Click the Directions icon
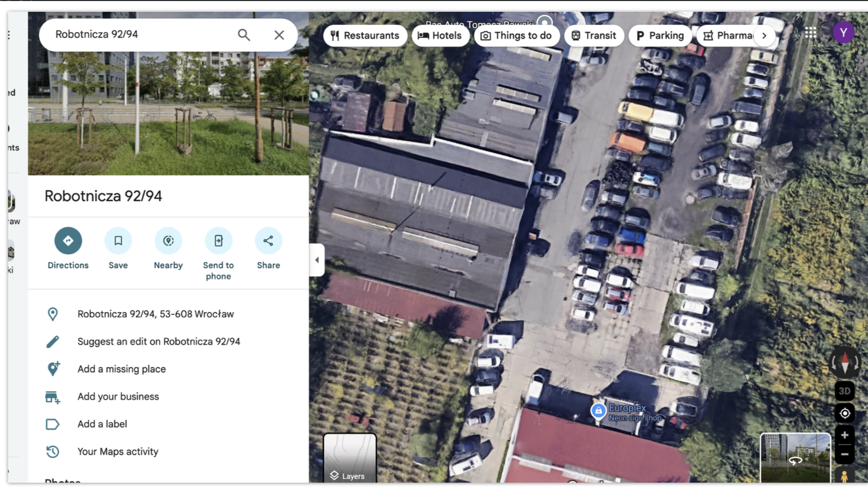Image resolution: width=868 pixels, height=488 pixels. pos(68,241)
